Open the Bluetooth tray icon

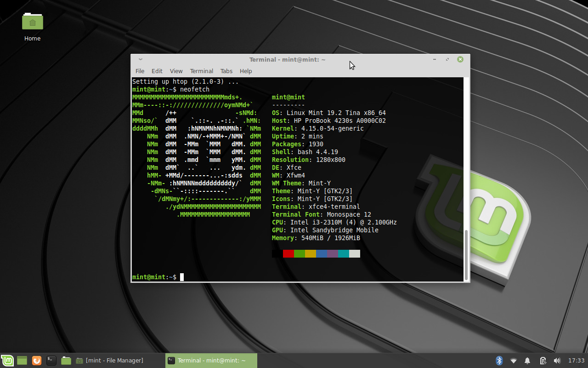coord(499,361)
